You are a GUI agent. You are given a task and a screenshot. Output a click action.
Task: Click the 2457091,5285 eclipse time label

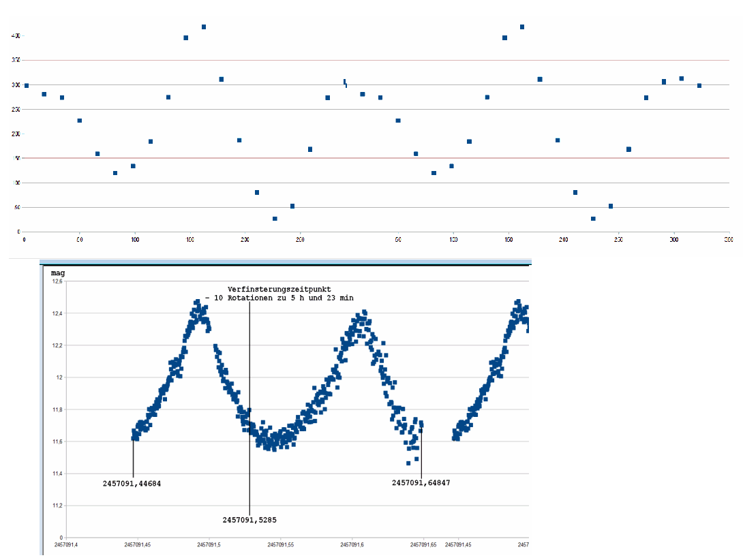pyautogui.click(x=249, y=520)
